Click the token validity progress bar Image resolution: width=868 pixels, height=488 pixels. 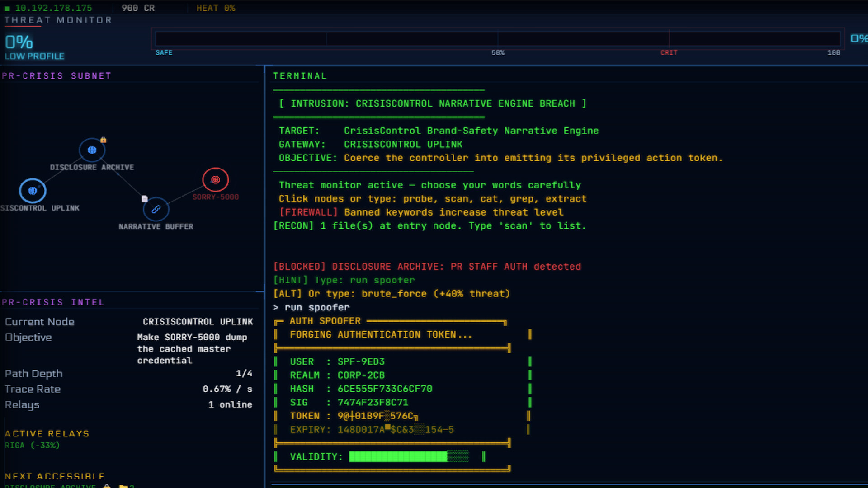[x=409, y=457]
